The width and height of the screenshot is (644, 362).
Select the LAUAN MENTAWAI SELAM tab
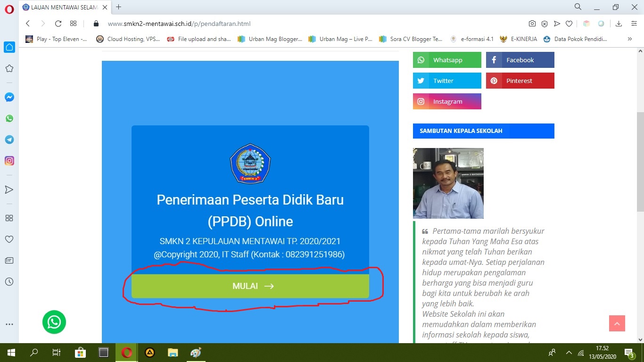pyautogui.click(x=65, y=7)
